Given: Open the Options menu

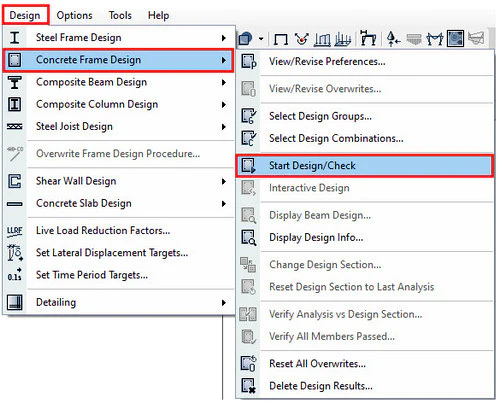Looking at the screenshot, I should [x=74, y=15].
